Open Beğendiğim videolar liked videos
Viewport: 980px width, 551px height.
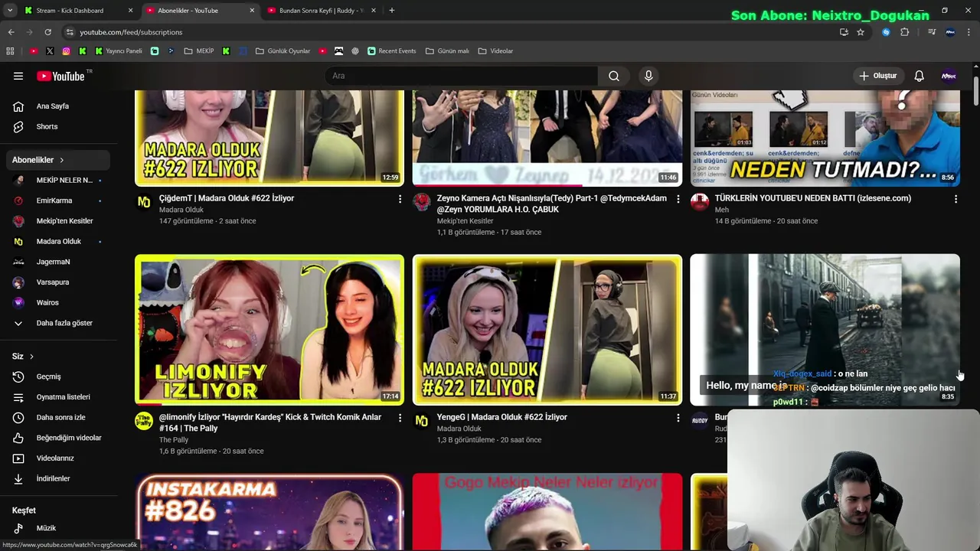tap(60, 438)
